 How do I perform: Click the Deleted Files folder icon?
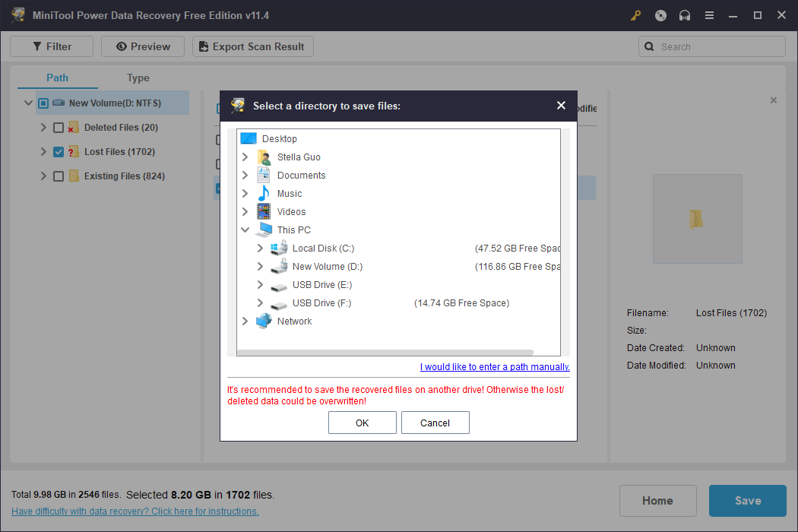coord(73,127)
